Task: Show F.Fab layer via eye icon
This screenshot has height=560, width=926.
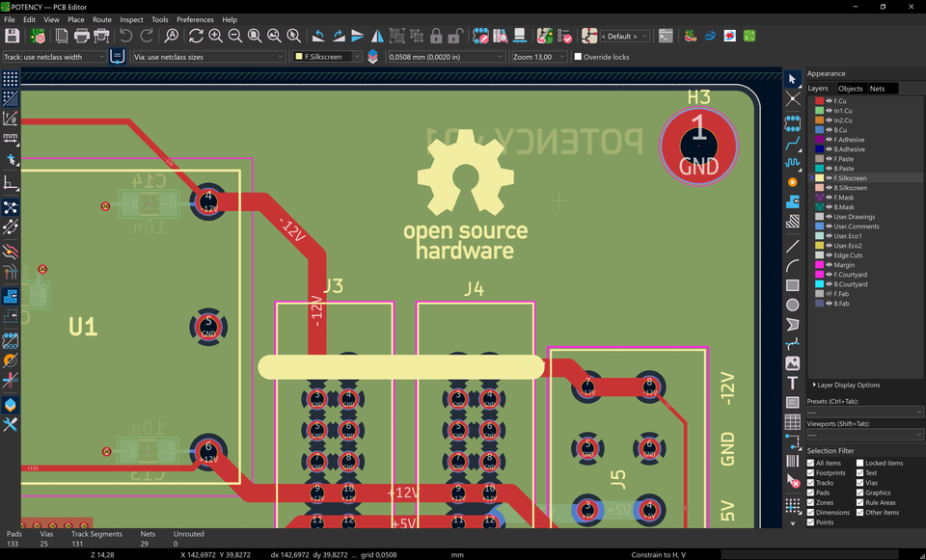Action: click(x=830, y=293)
